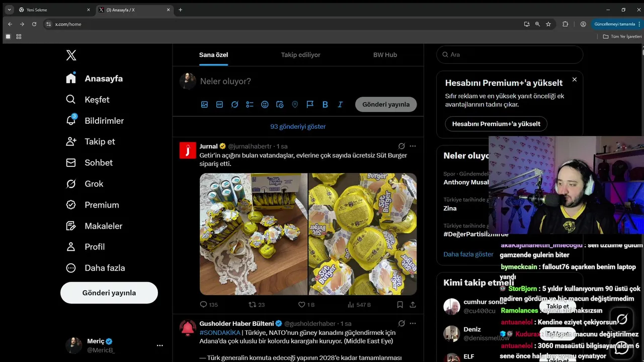Click Daha fazla göster under trends
The width and height of the screenshot is (644, 362).
468,254
